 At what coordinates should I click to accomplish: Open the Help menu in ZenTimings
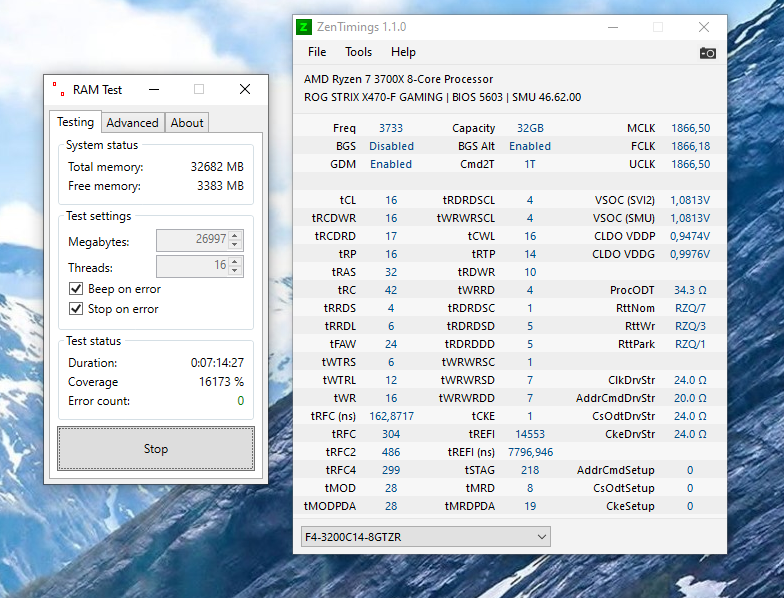tap(403, 52)
